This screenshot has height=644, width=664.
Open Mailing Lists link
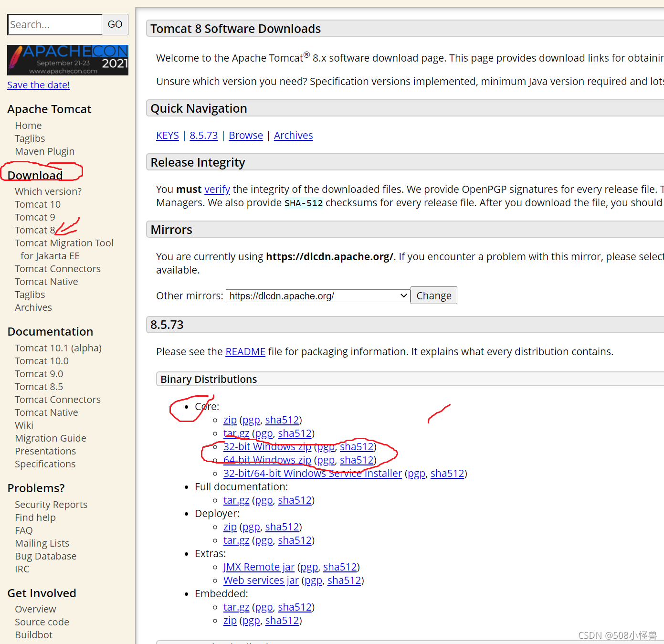click(42, 543)
